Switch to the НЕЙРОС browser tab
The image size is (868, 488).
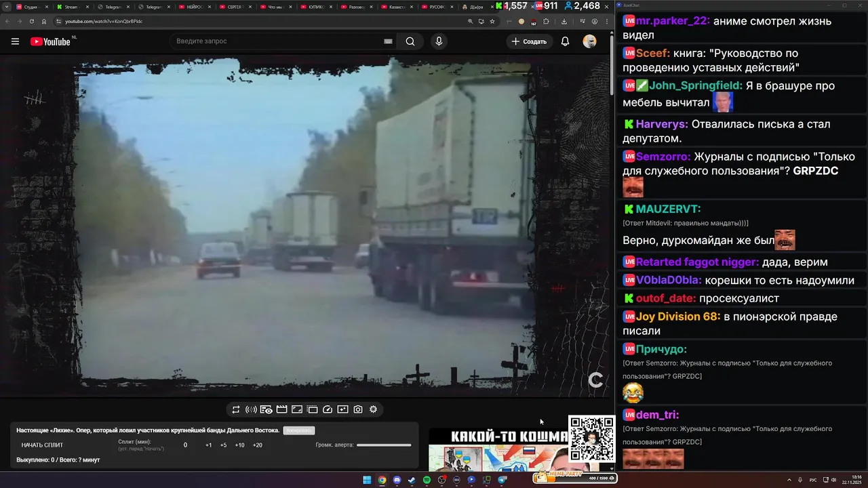195,7
